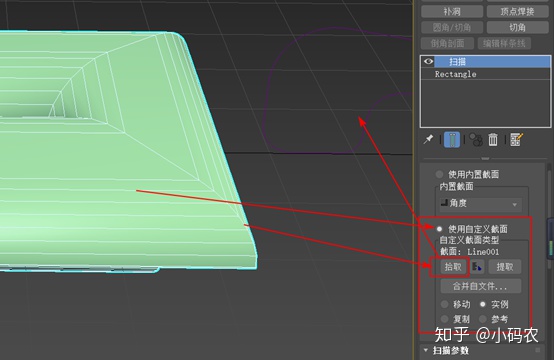The width and height of the screenshot is (554, 360).
Task: Click the angle icon in 内置截面 dropdown
Action: click(x=444, y=203)
